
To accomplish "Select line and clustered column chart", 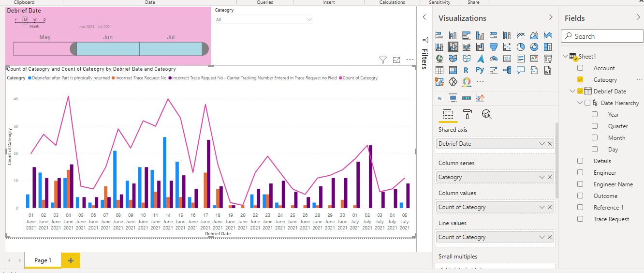I will pyautogui.click(x=453, y=47).
